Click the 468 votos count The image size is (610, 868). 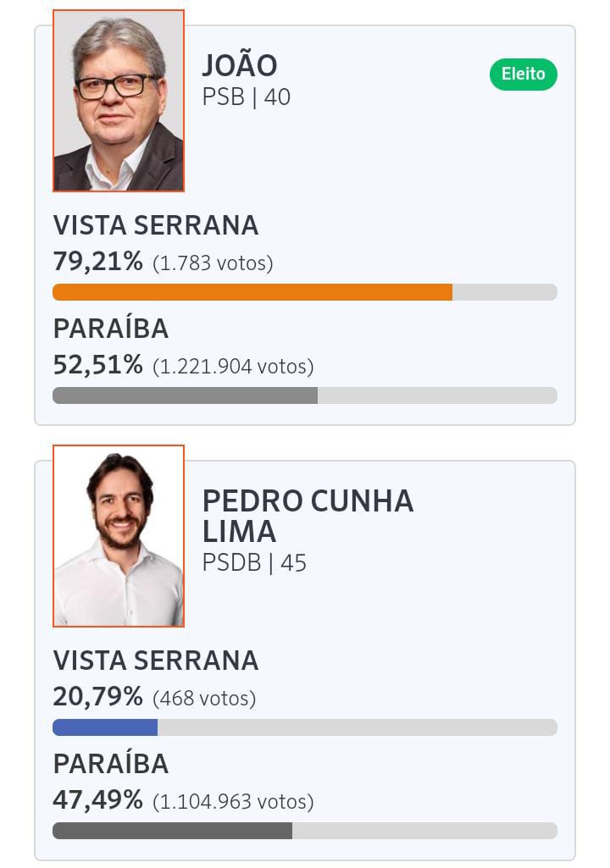point(204,699)
